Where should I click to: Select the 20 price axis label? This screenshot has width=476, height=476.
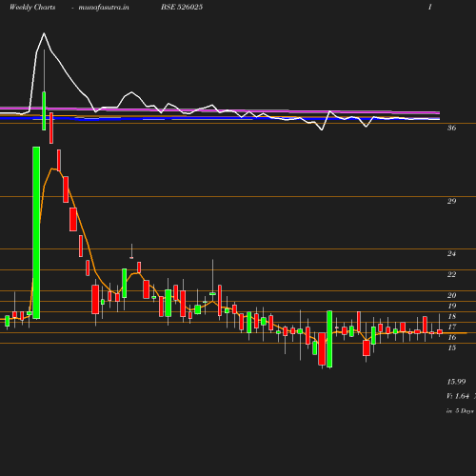click(x=451, y=295)
